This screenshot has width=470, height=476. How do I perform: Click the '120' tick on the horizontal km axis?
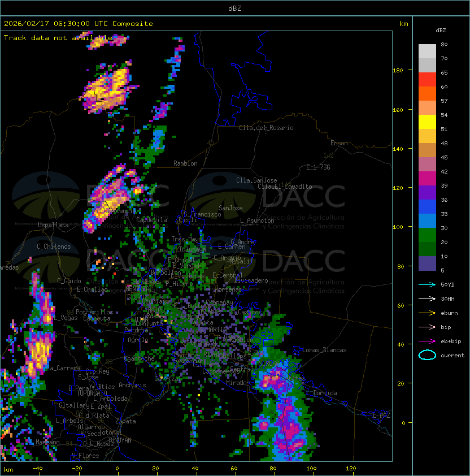(x=351, y=469)
